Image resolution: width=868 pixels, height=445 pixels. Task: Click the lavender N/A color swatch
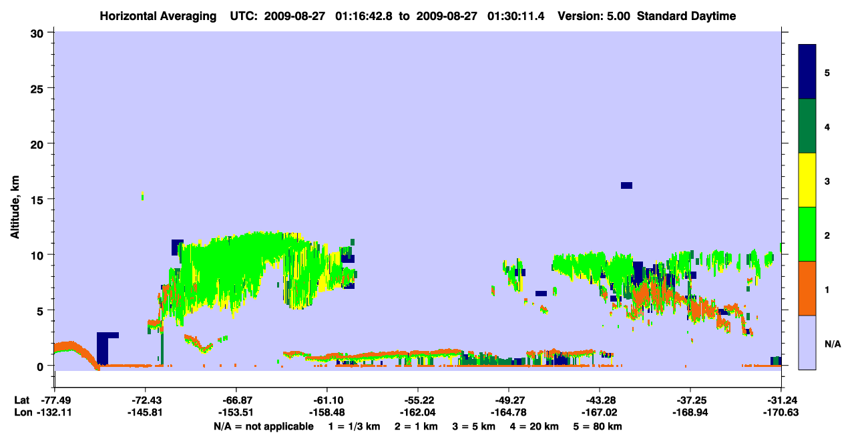coord(807,342)
